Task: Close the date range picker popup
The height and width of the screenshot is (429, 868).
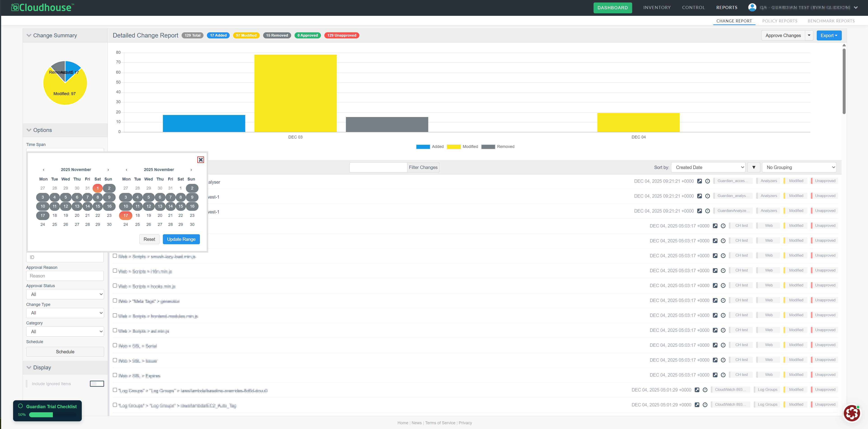Action: (201, 160)
